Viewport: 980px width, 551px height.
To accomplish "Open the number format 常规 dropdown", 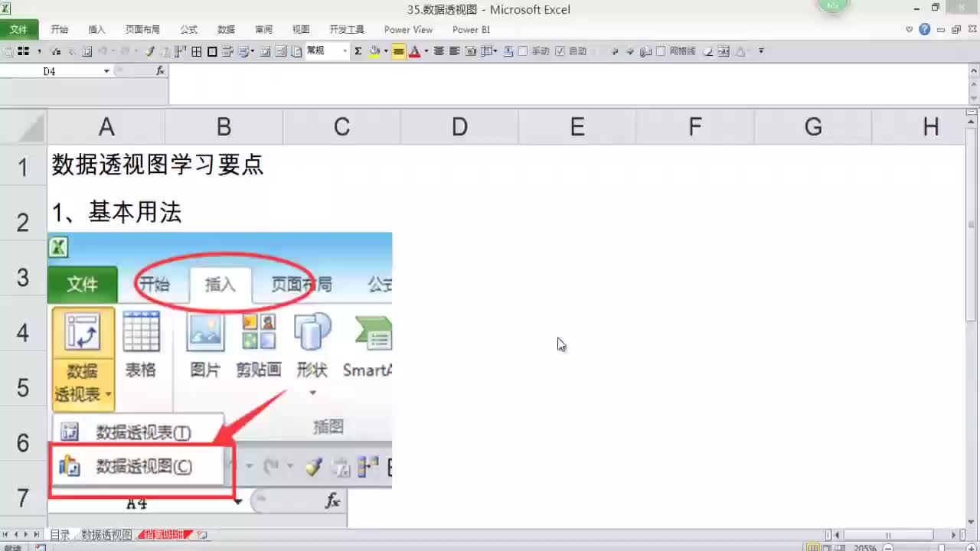I will tap(345, 51).
